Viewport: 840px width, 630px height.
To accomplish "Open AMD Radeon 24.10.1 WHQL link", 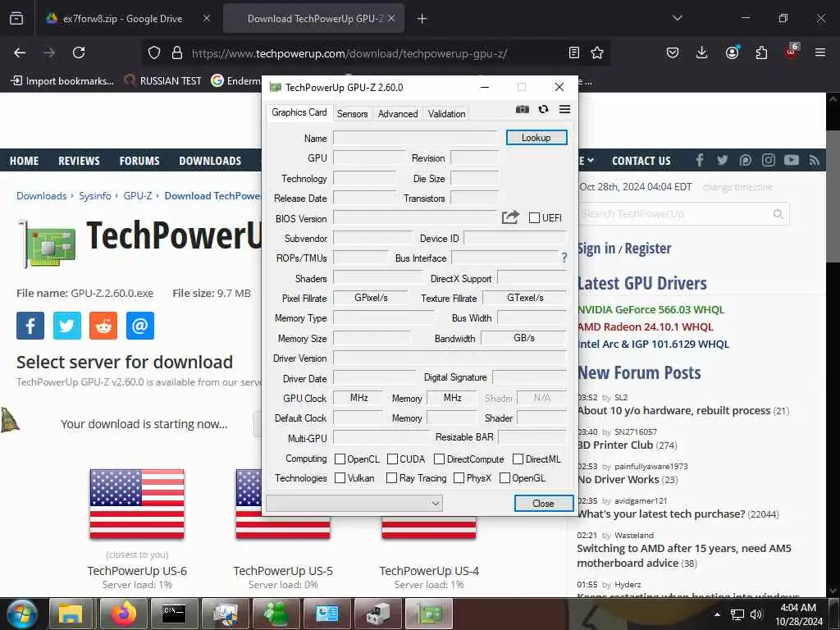I will click(x=646, y=326).
